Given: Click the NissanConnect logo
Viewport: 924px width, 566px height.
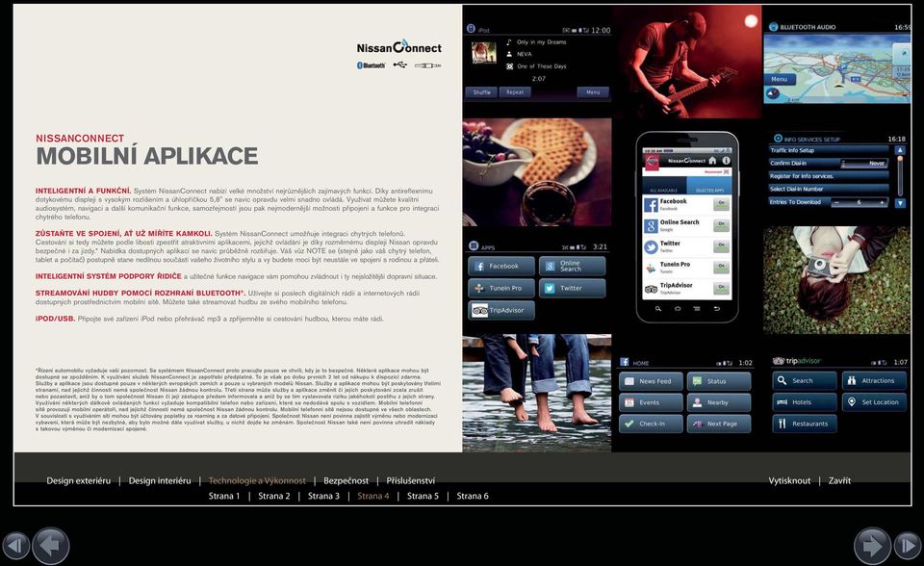Looking at the screenshot, I should (398, 47).
